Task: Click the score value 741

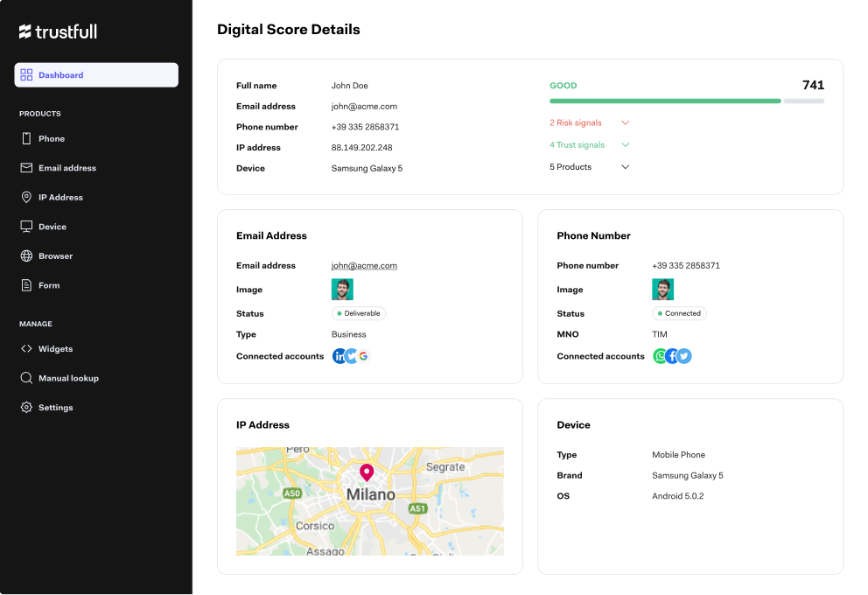Action: click(x=813, y=85)
